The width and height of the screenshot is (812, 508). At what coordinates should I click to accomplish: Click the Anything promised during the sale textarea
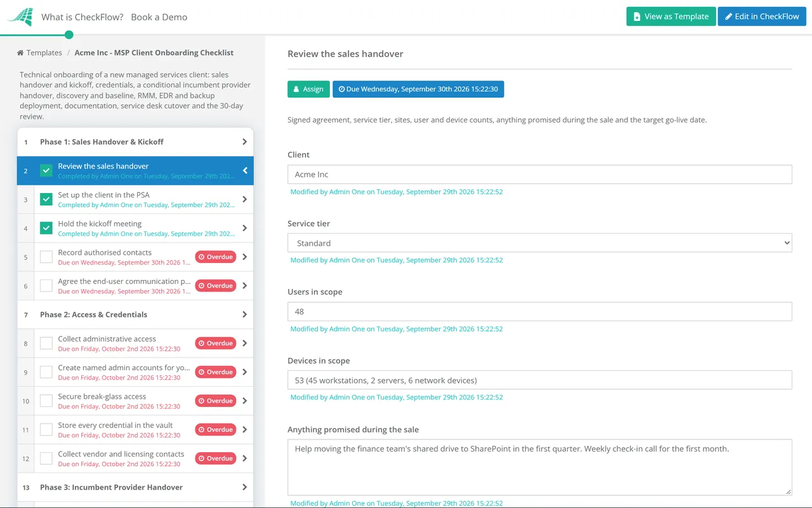pos(540,467)
